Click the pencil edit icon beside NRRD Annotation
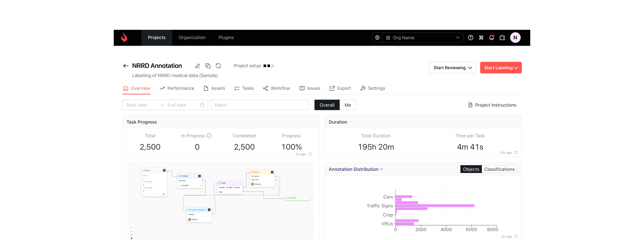This screenshot has width=644, height=240. (197, 66)
